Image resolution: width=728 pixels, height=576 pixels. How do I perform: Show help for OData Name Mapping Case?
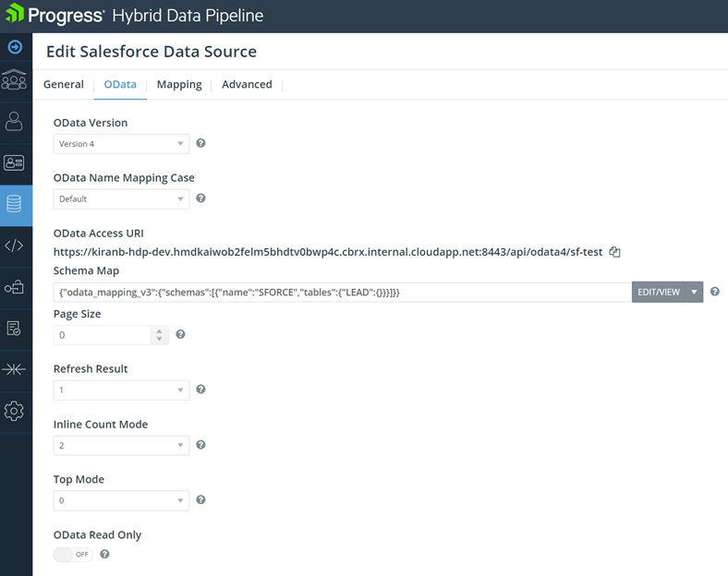click(x=200, y=198)
